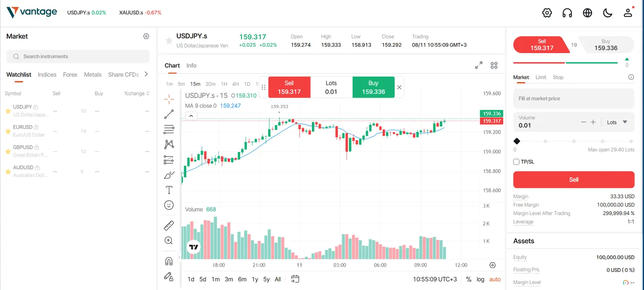Select the trend line drawing tool
Image resolution: width=644 pixels, height=290 pixels.
tap(169, 114)
